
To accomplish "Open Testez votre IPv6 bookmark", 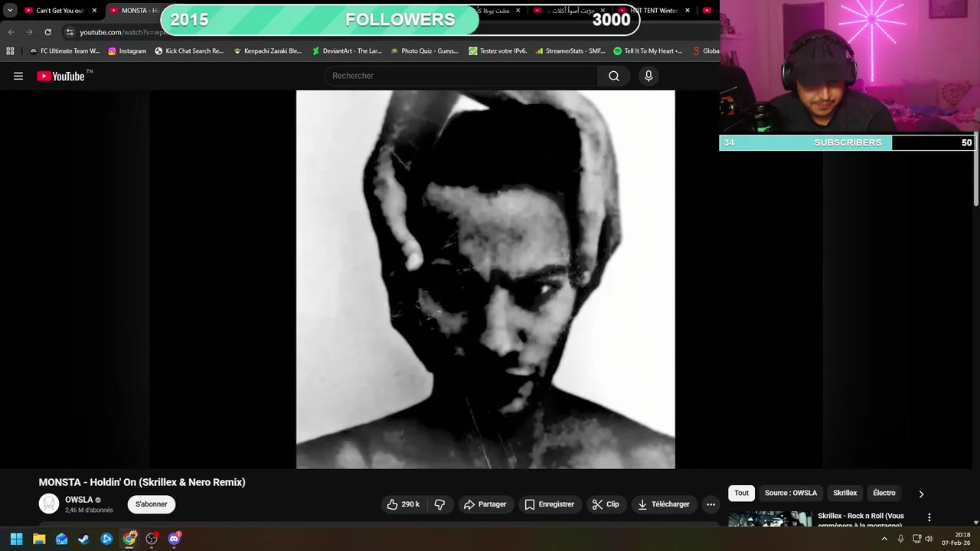I will 498,51.
